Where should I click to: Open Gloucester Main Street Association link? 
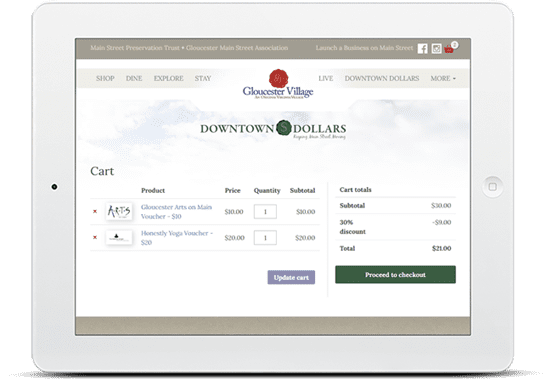(237, 48)
